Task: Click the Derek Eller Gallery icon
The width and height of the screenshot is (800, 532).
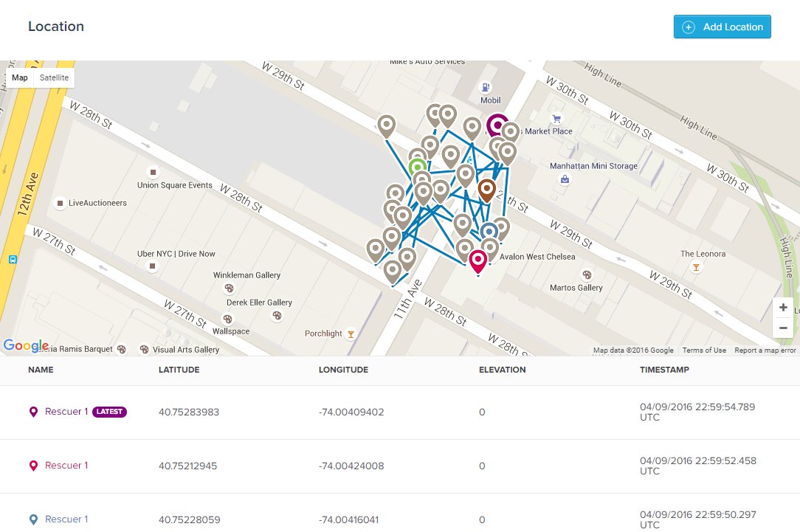Action: pyautogui.click(x=277, y=316)
